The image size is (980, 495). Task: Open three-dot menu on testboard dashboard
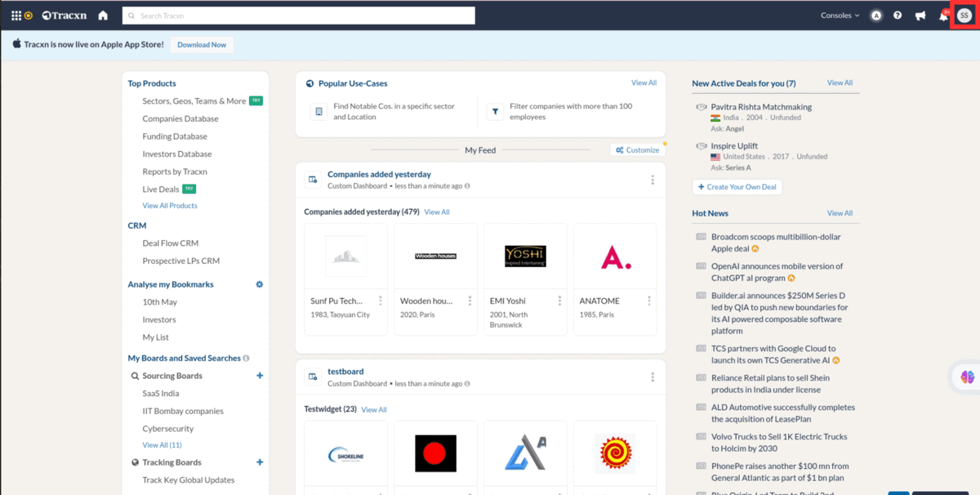point(653,377)
